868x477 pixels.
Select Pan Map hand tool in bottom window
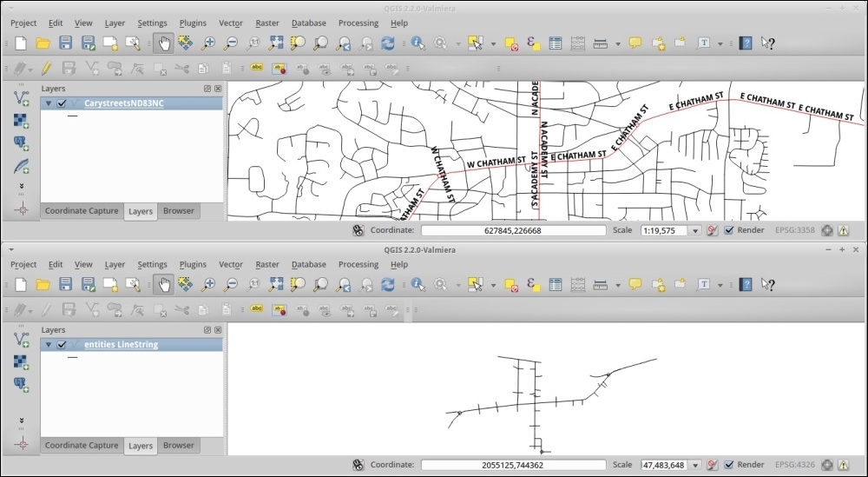tap(163, 284)
